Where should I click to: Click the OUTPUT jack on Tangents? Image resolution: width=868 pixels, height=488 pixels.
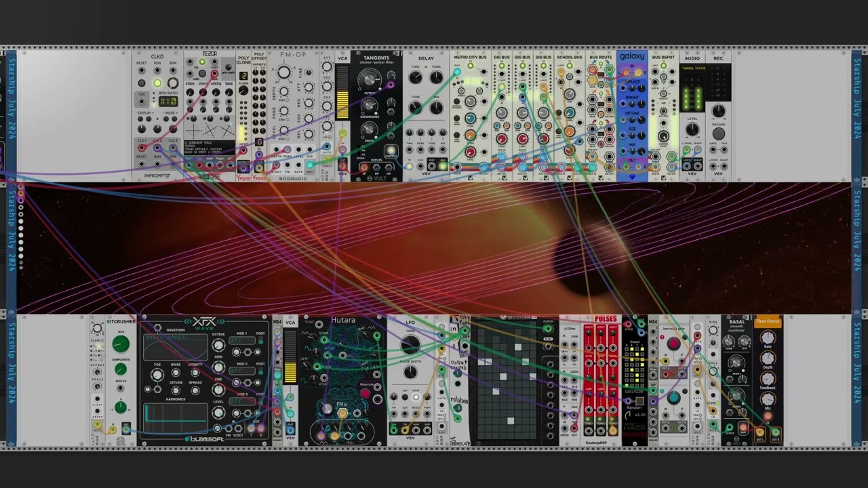click(391, 150)
